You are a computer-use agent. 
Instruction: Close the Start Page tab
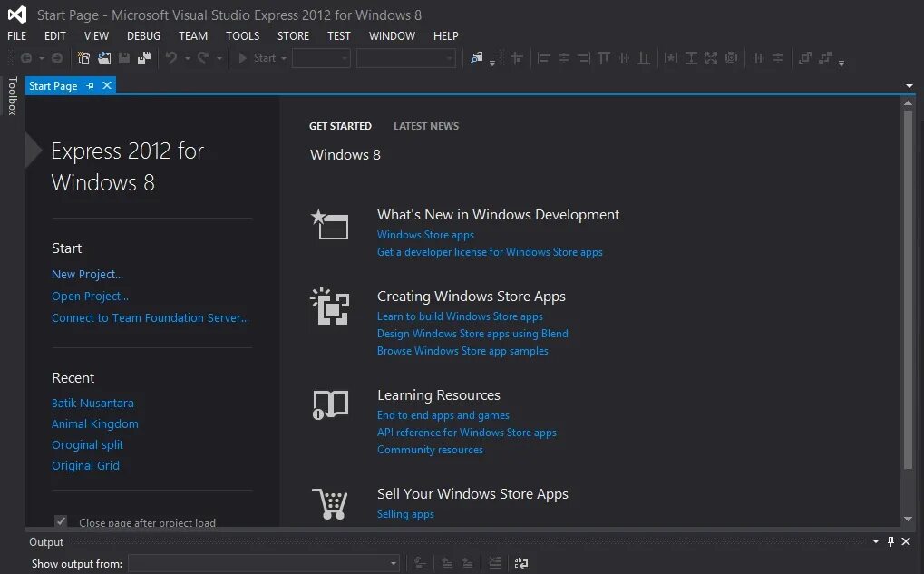[x=107, y=85]
